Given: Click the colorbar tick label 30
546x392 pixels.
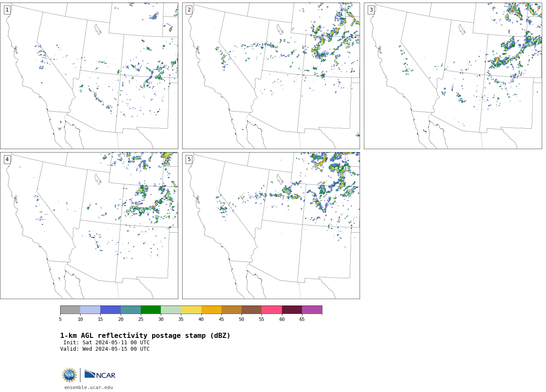Looking at the screenshot, I should click(161, 319).
